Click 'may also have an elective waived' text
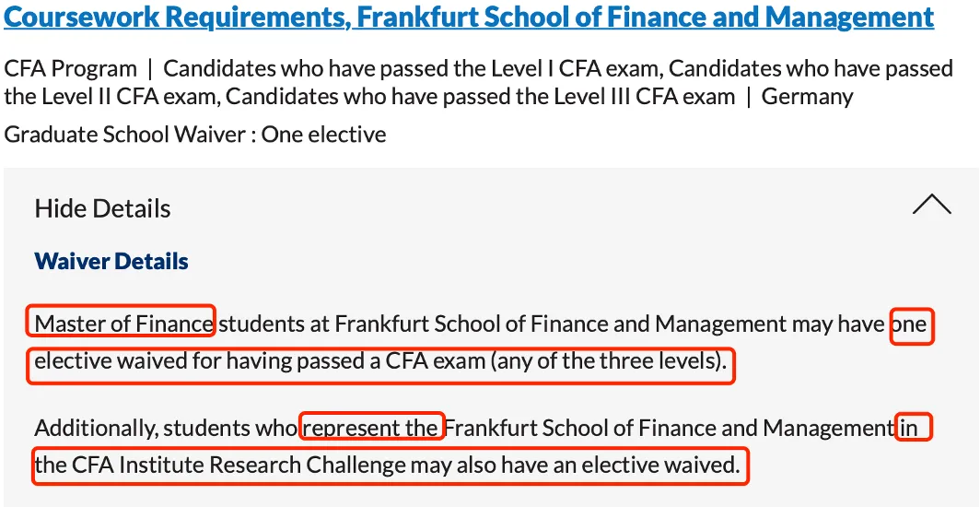 point(575,466)
